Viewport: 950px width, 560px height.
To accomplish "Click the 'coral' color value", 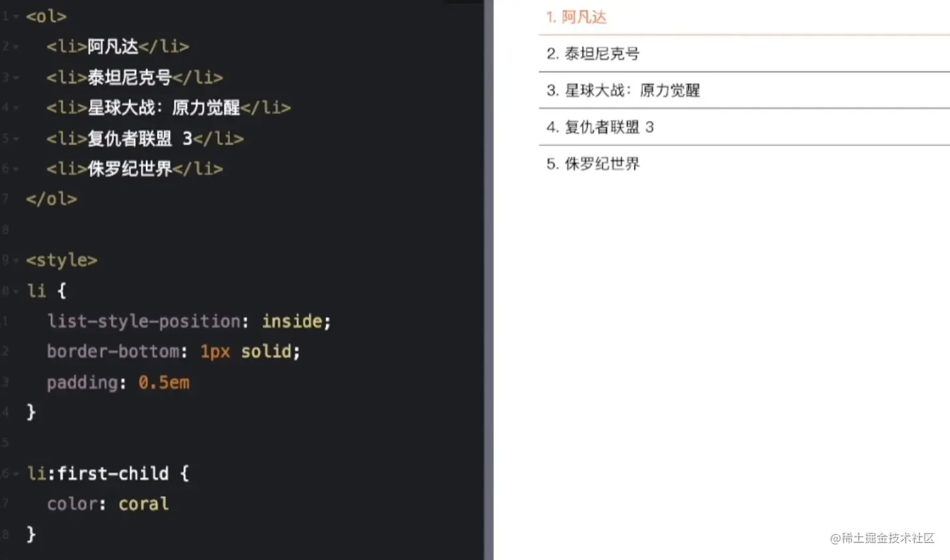I will pyautogui.click(x=144, y=504).
